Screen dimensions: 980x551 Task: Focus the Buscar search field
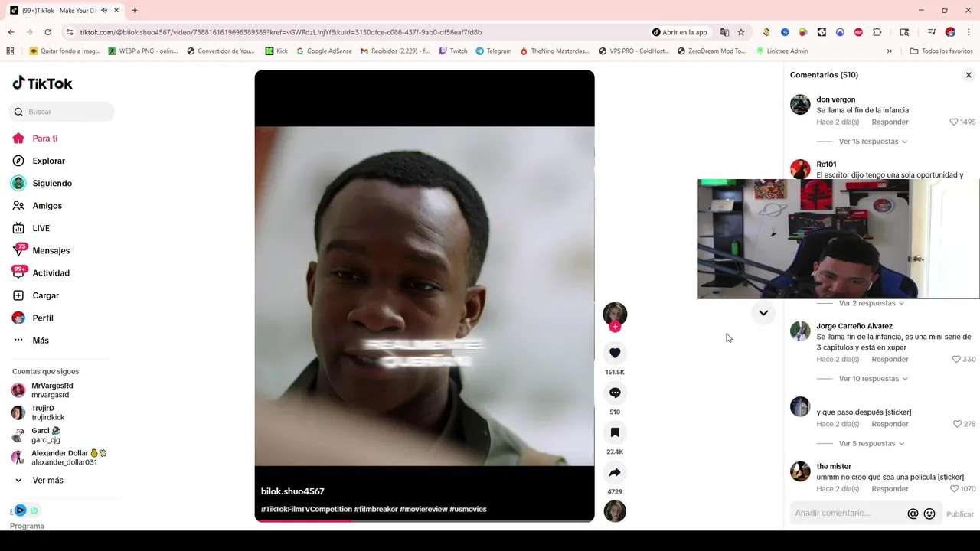tap(61, 112)
